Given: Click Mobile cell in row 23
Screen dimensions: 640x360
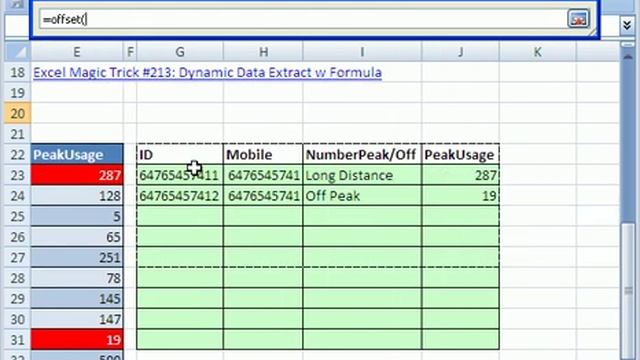Looking at the screenshot, I should tap(263, 175).
